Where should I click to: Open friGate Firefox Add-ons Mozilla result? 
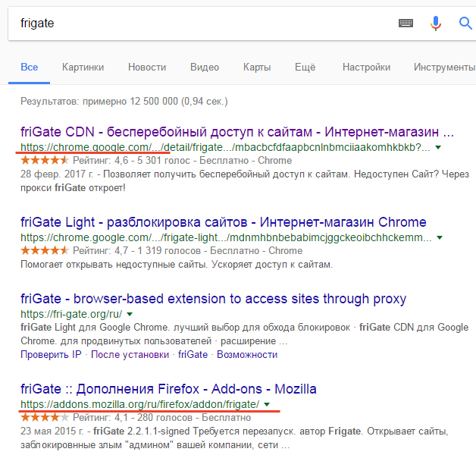tap(168, 389)
